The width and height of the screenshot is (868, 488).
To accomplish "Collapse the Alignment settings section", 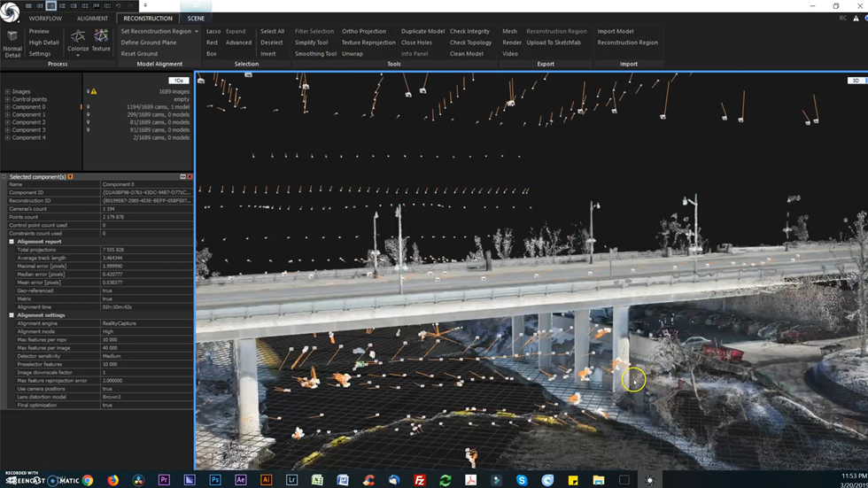I will pos(12,315).
